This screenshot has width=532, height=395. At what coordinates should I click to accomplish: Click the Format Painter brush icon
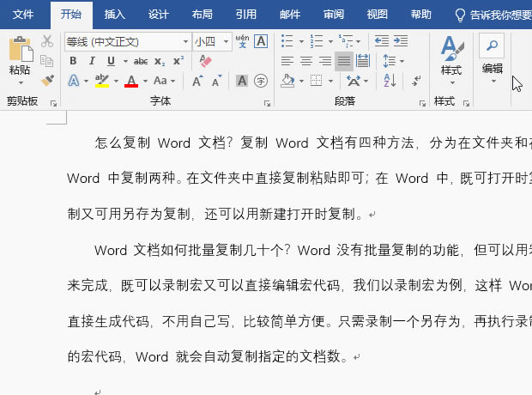47,80
